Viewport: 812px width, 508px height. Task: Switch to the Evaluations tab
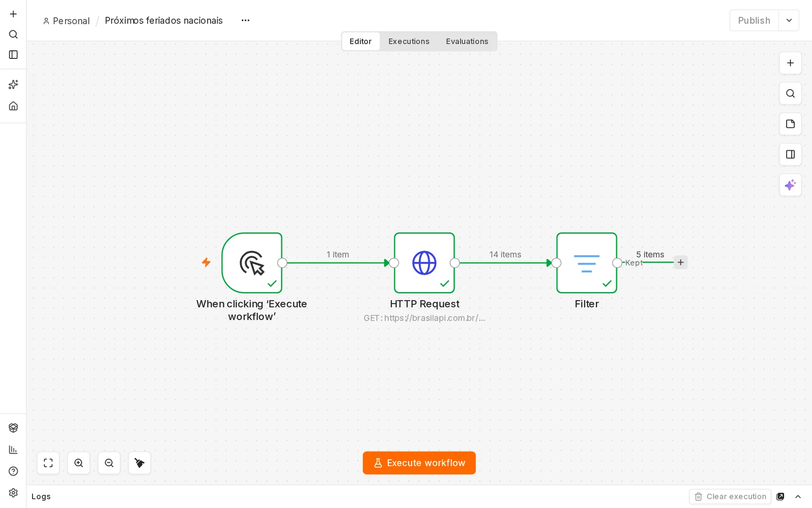pos(467,41)
